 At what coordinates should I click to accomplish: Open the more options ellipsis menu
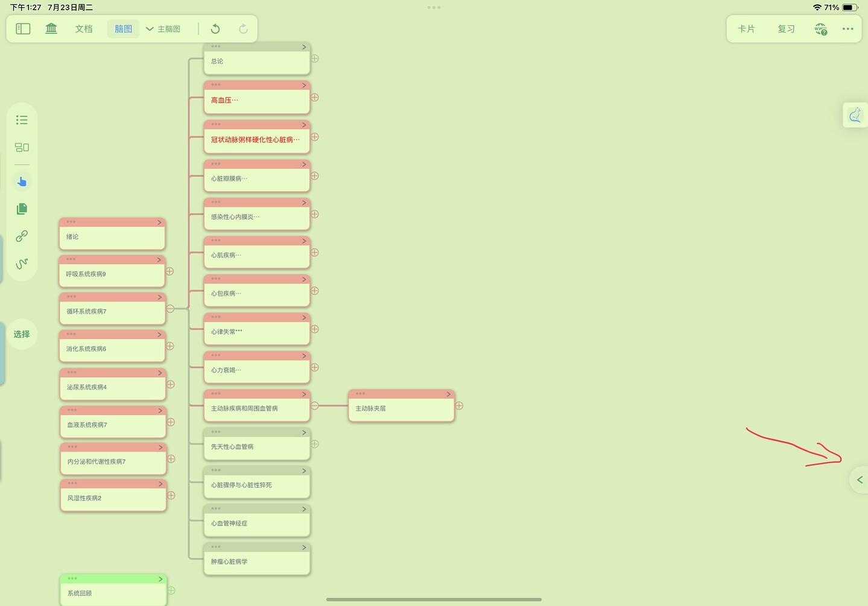[847, 29]
